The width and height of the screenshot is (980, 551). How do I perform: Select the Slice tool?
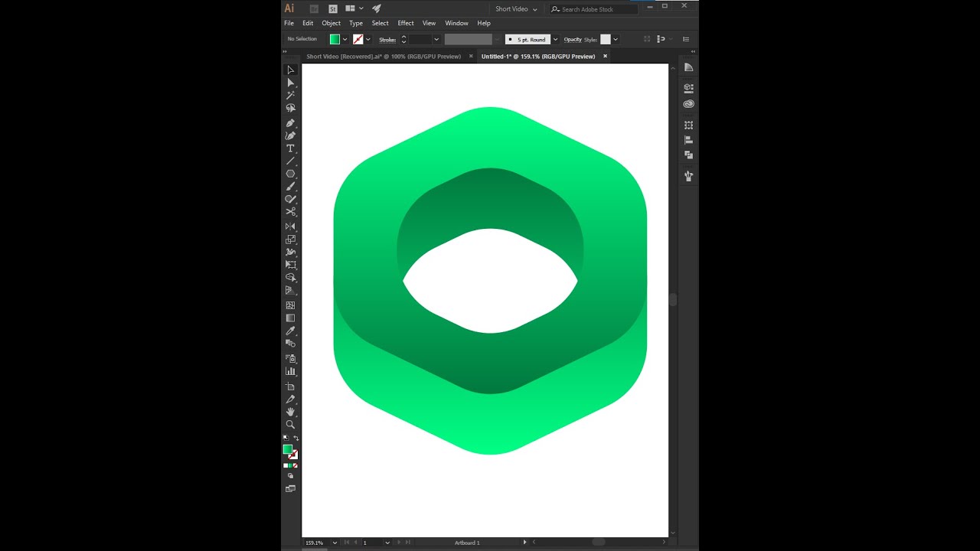[x=290, y=399]
